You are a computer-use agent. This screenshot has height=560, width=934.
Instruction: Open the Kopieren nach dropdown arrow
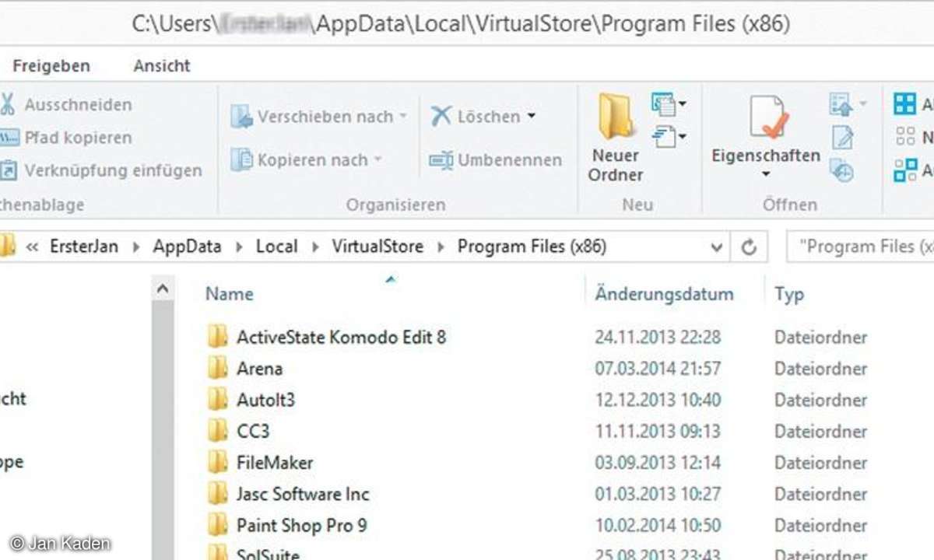378,160
